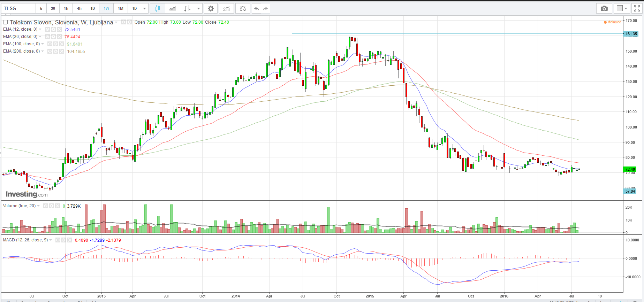Select the 5 minute interval
The width and height of the screenshot is (644, 302).
pos(41,8)
